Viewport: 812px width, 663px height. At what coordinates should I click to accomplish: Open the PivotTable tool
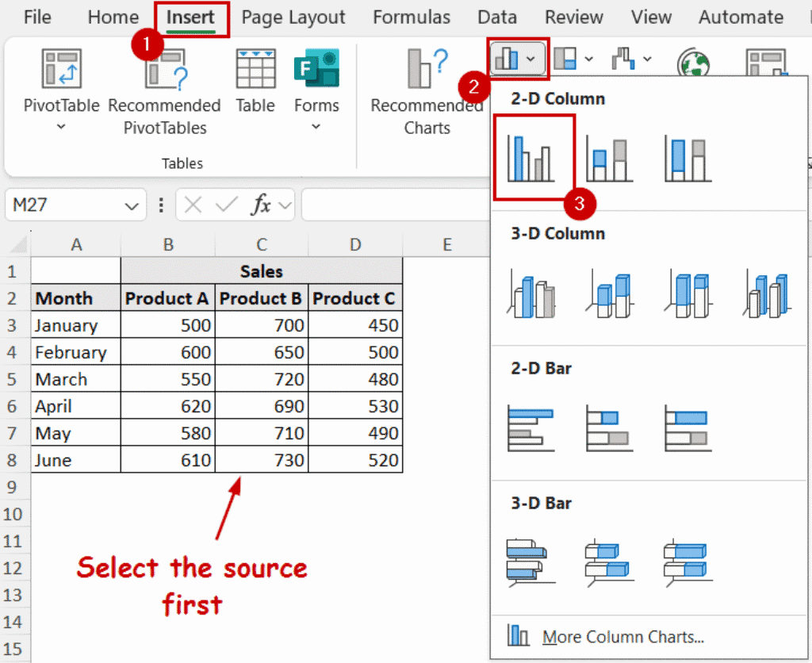click(61, 68)
